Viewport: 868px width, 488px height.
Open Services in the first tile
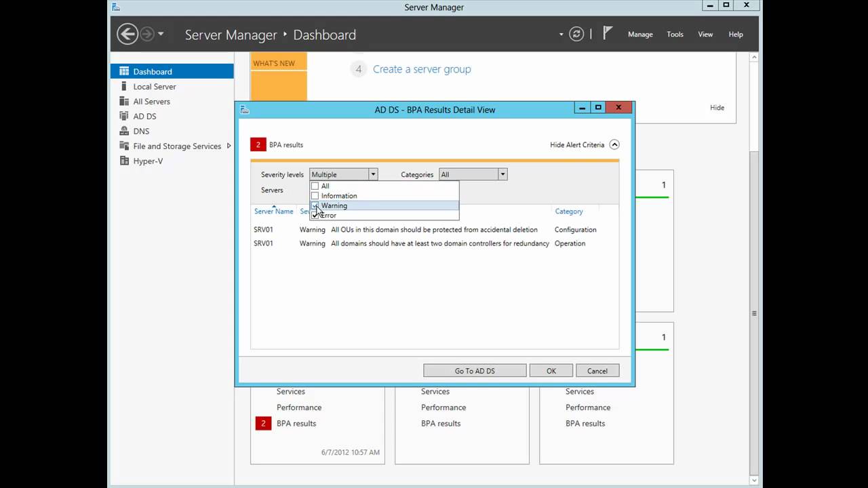[x=291, y=392]
